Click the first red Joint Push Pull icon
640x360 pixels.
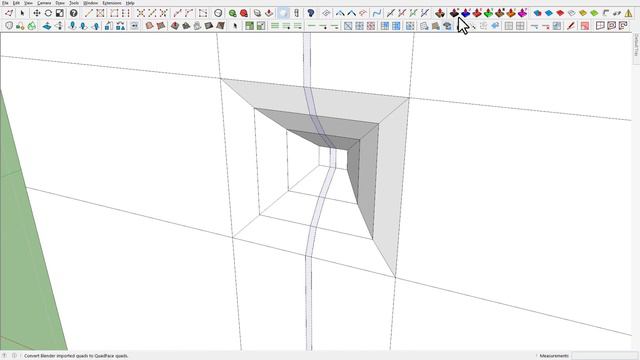[440, 13]
